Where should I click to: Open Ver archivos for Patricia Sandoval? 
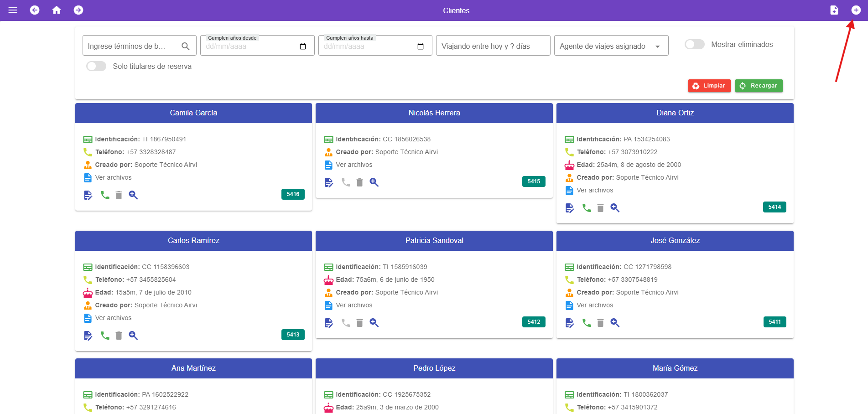tap(354, 305)
